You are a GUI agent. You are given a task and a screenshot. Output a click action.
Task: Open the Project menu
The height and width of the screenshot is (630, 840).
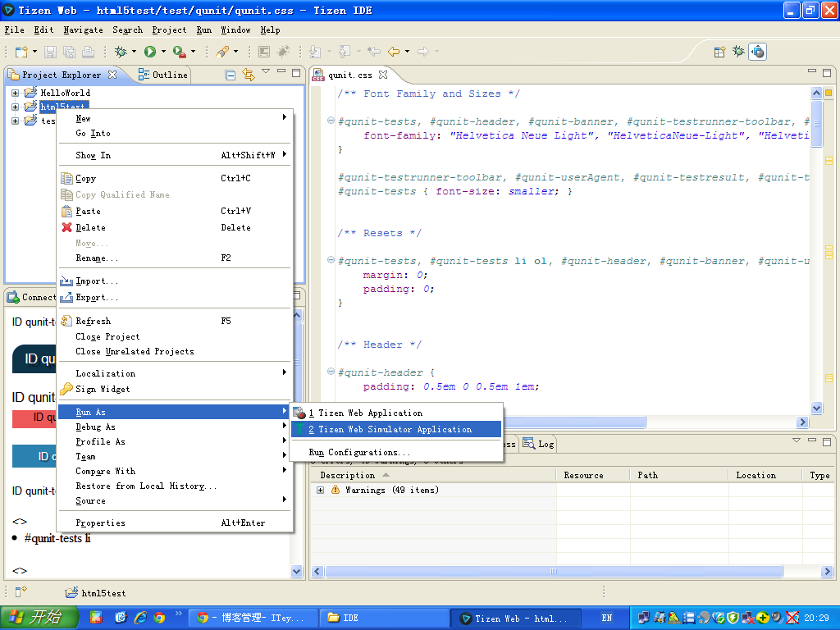pyautogui.click(x=169, y=30)
